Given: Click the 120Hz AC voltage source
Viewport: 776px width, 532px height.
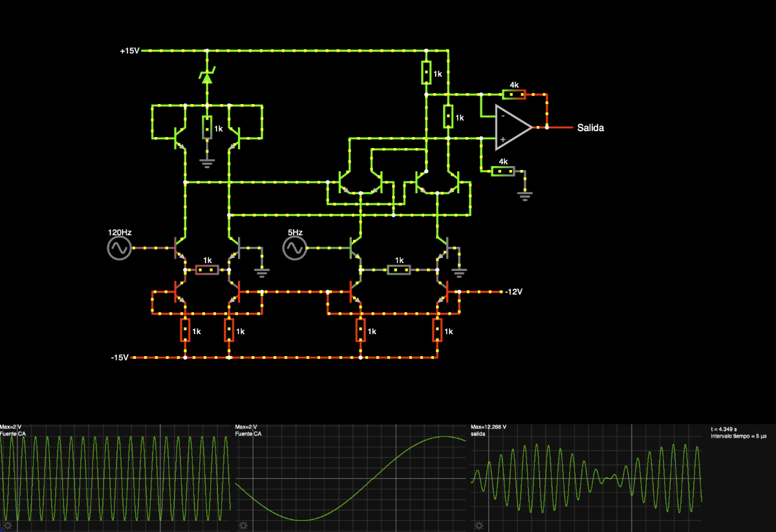Looking at the screenshot, I should pyautogui.click(x=120, y=248).
